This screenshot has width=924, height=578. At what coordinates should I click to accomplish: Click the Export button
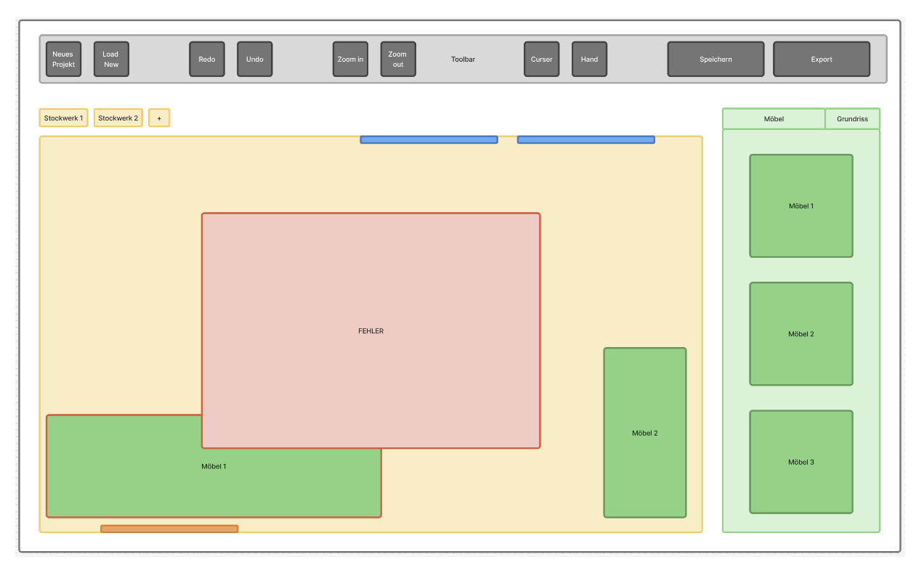[822, 59]
